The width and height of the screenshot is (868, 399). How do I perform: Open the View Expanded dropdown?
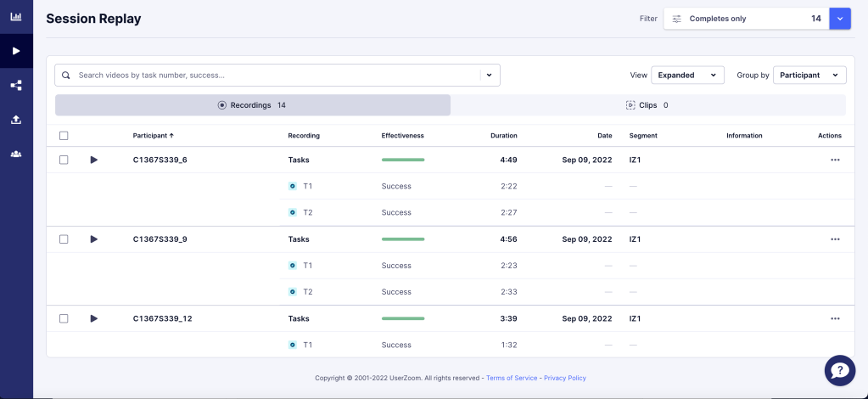click(687, 75)
